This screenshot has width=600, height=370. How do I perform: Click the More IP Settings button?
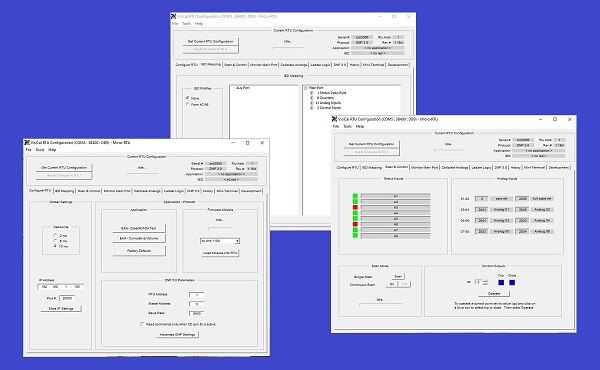(61, 308)
